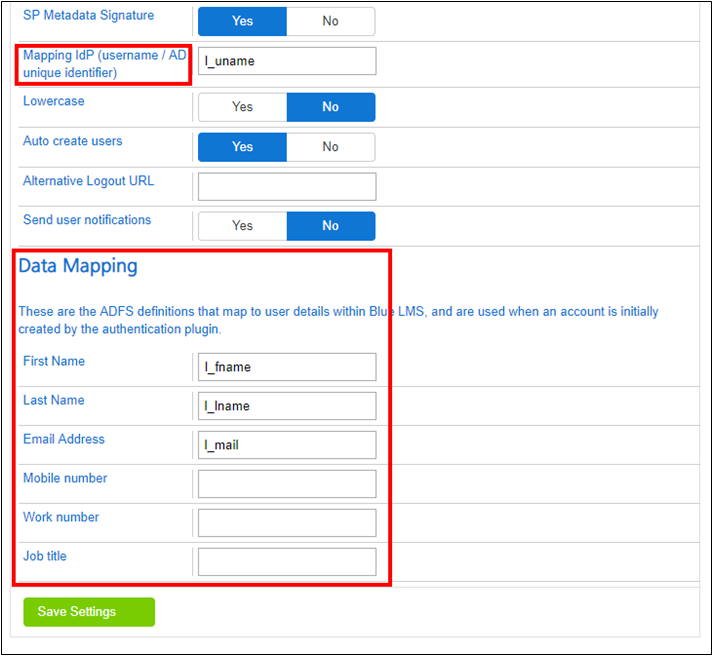Image resolution: width=712 pixels, height=656 pixels.
Task: Click the Last Name mapping field
Action: click(287, 406)
